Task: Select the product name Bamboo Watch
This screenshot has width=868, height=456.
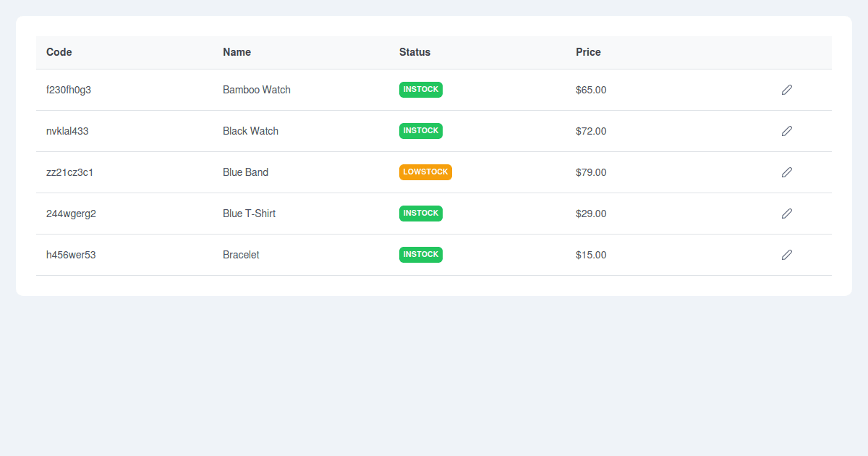Action: tap(257, 90)
